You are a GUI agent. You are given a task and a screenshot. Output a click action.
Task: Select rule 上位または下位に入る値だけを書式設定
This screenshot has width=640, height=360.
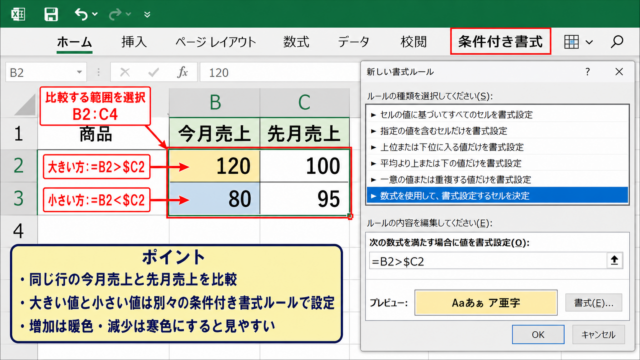497,147
